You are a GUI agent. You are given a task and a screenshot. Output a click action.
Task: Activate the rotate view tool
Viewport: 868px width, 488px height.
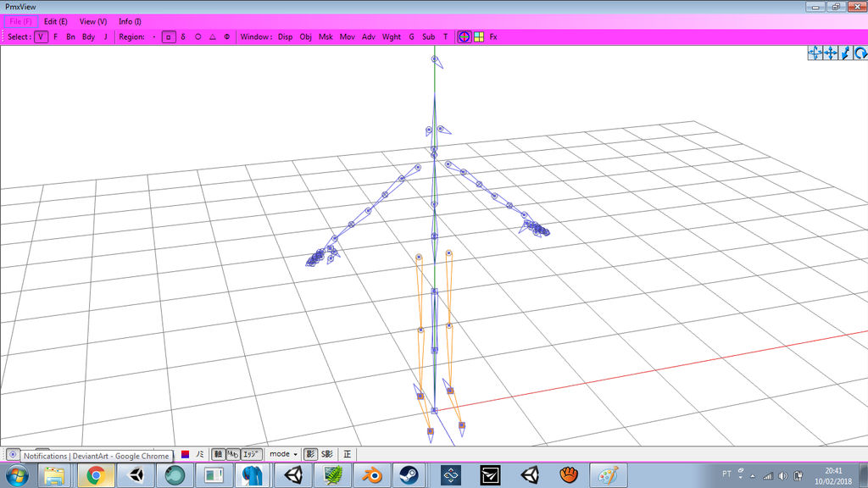click(x=860, y=53)
